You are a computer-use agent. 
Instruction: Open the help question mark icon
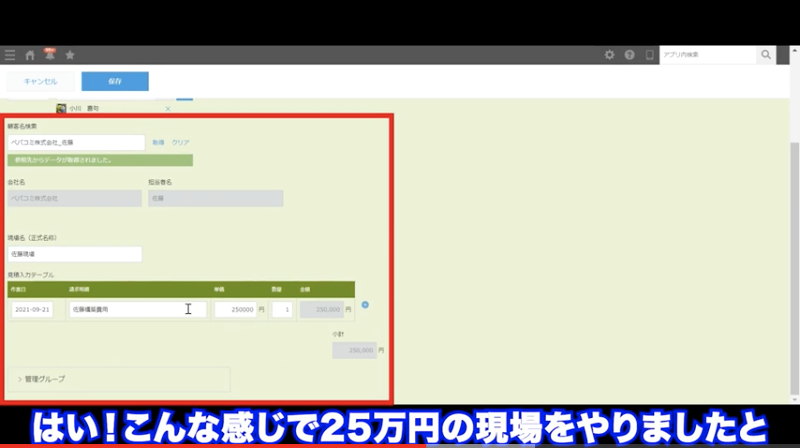coord(630,55)
